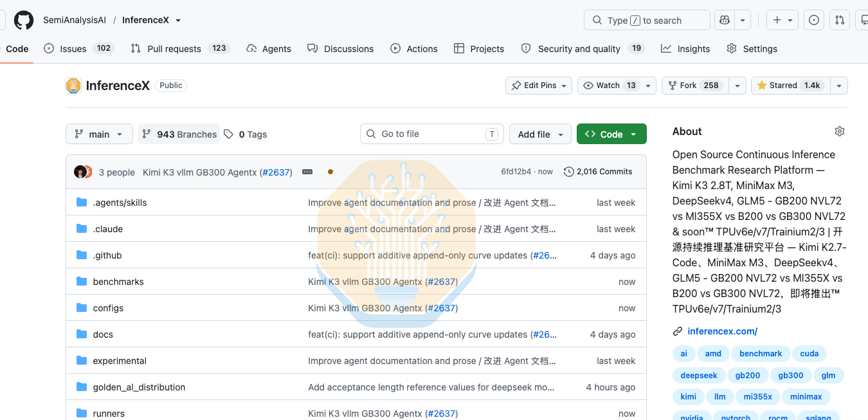Click the search box 'Type / to search'
The image size is (868, 420).
point(647,20)
